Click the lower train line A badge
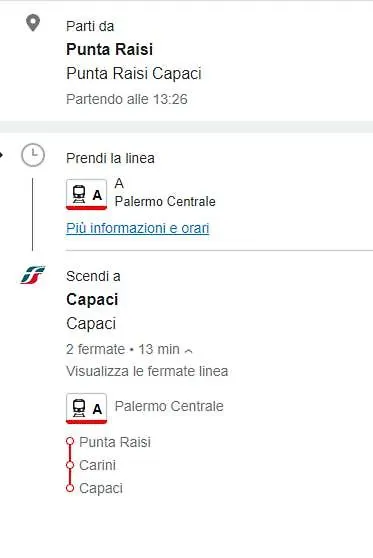 [86, 408]
